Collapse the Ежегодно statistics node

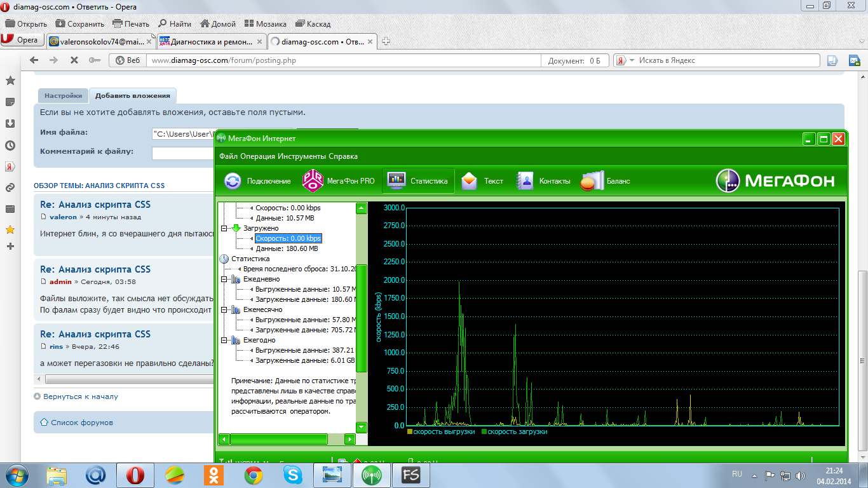[x=224, y=340]
